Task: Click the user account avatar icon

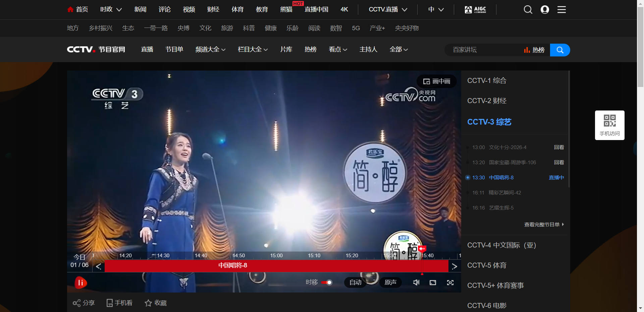Action: click(x=545, y=10)
